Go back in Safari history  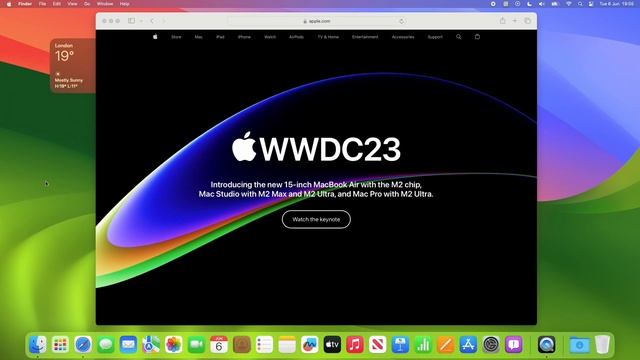click(x=152, y=21)
